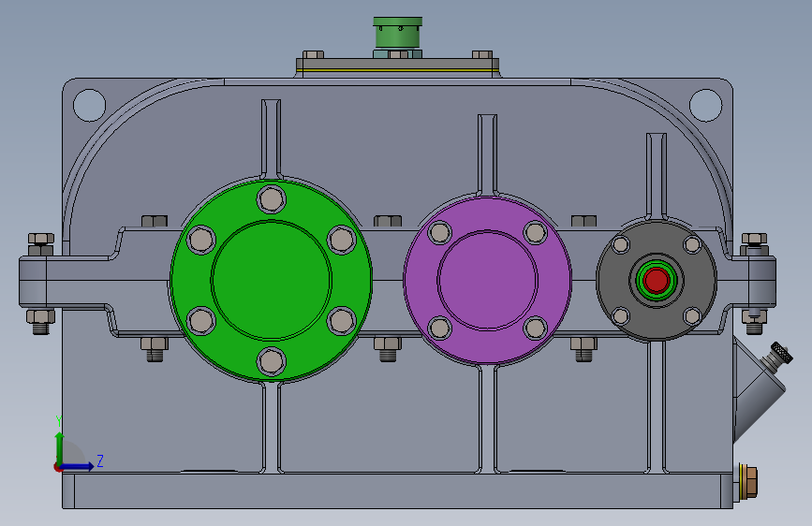The height and width of the screenshot is (526, 812).
Task: Select flange nut left of green cover
Action: click(155, 221)
